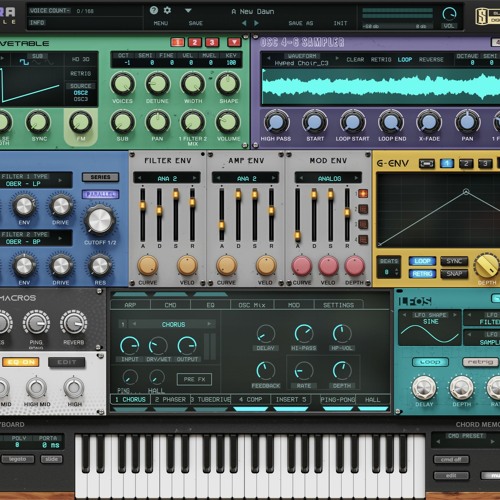This screenshot has height=500, width=500.
Task: Toggle G-ENV SYNC button
Action: point(454,261)
